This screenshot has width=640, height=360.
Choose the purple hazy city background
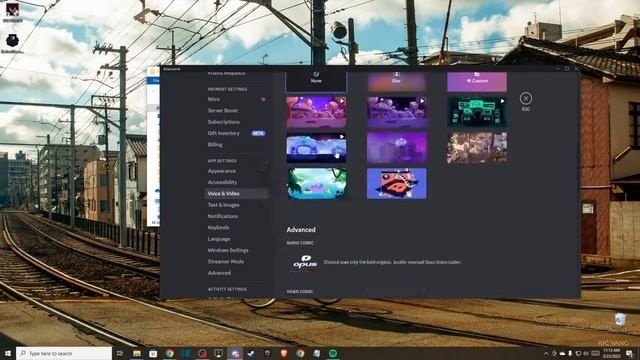(x=397, y=147)
